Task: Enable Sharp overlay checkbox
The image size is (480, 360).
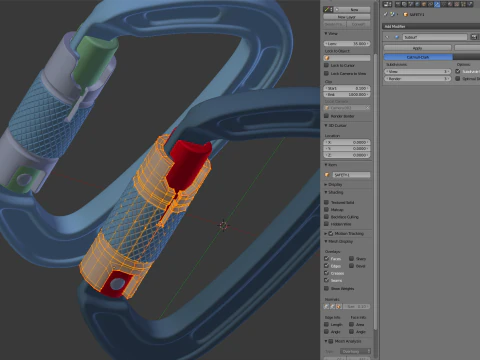Action: 352,258
